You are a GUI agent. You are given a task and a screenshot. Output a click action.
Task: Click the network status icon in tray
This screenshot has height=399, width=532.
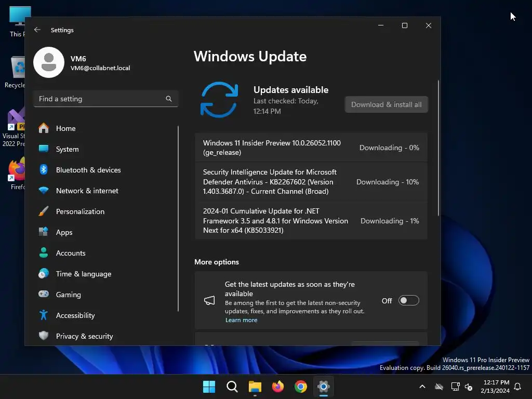pos(455,387)
